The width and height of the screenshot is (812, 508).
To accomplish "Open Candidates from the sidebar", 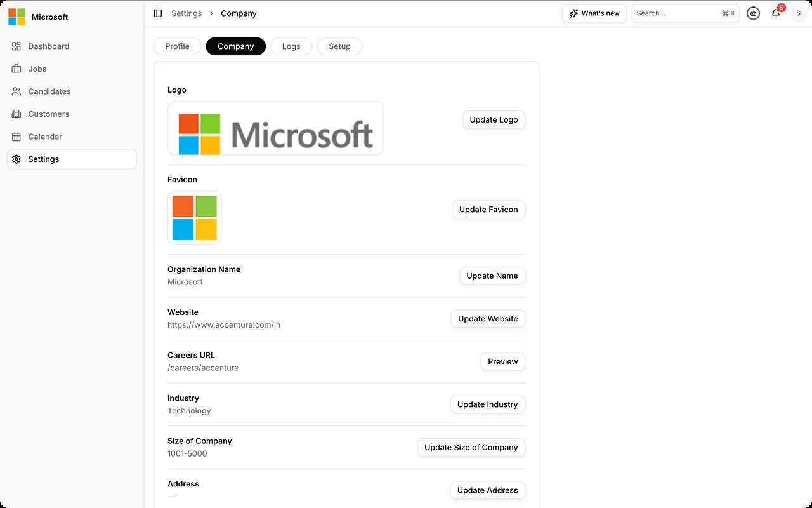I will pyautogui.click(x=72, y=91).
